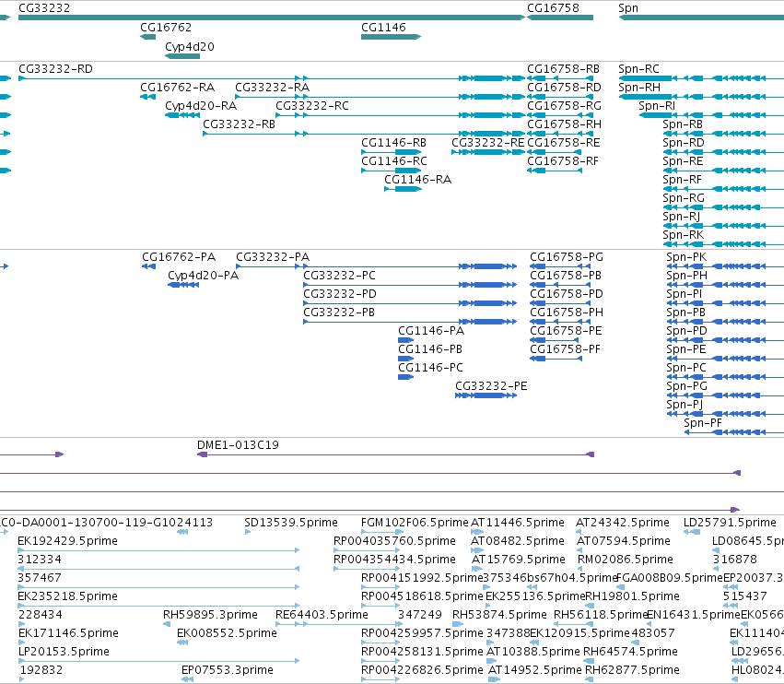Viewport: 784px width, 684px height.
Task: Click the Spn-RI transcript label
Action: click(x=657, y=106)
